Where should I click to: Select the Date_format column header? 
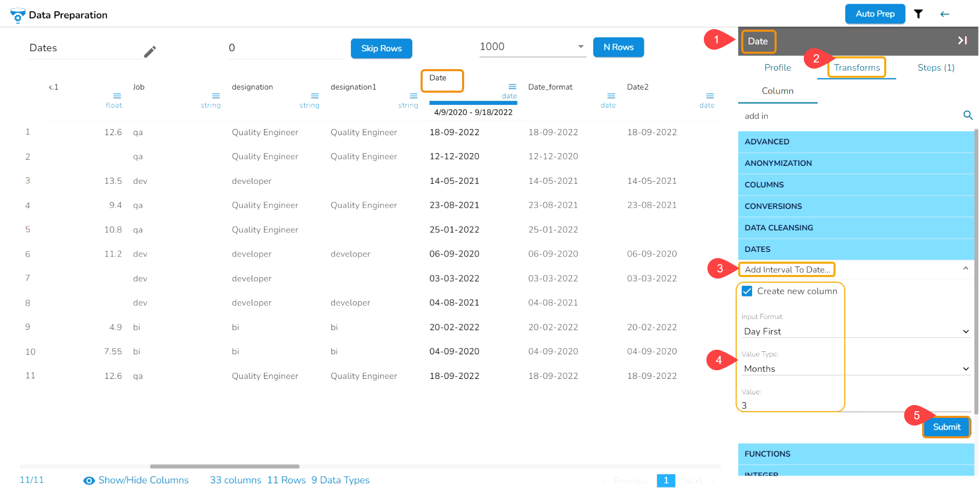pos(550,87)
